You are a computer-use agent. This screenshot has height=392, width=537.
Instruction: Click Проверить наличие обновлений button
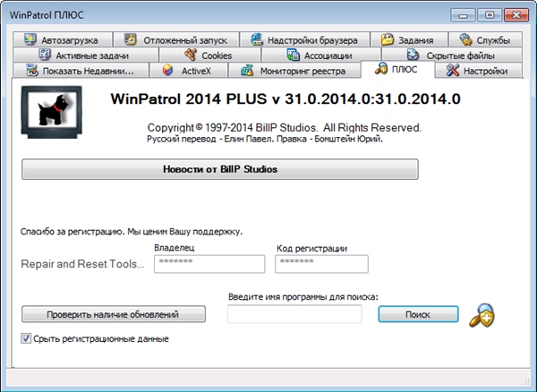(x=114, y=314)
